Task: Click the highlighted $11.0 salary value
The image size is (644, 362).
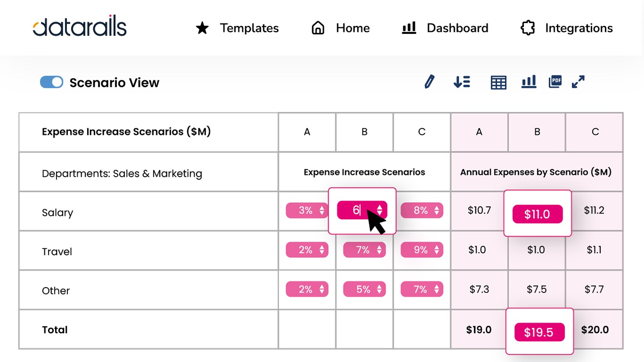Action: click(537, 214)
